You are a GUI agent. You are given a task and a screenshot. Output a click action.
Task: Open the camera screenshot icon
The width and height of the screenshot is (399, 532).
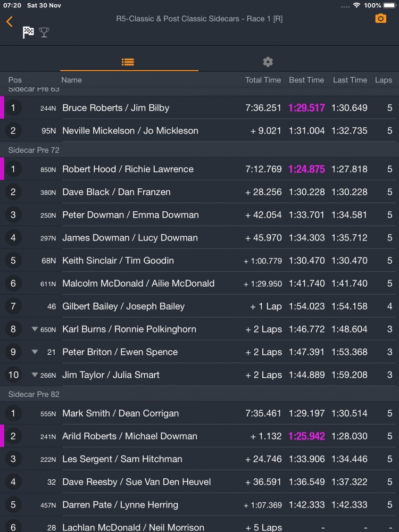click(x=380, y=18)
